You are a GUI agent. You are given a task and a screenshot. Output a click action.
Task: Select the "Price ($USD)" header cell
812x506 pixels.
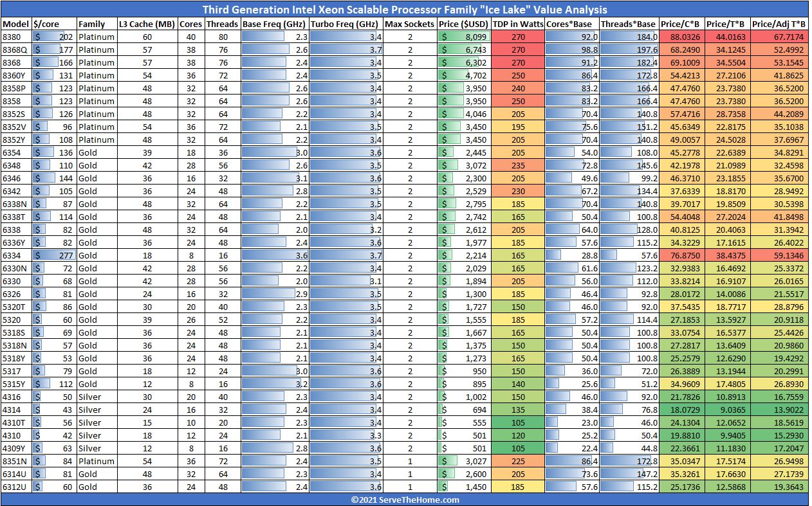pos(464,24)
